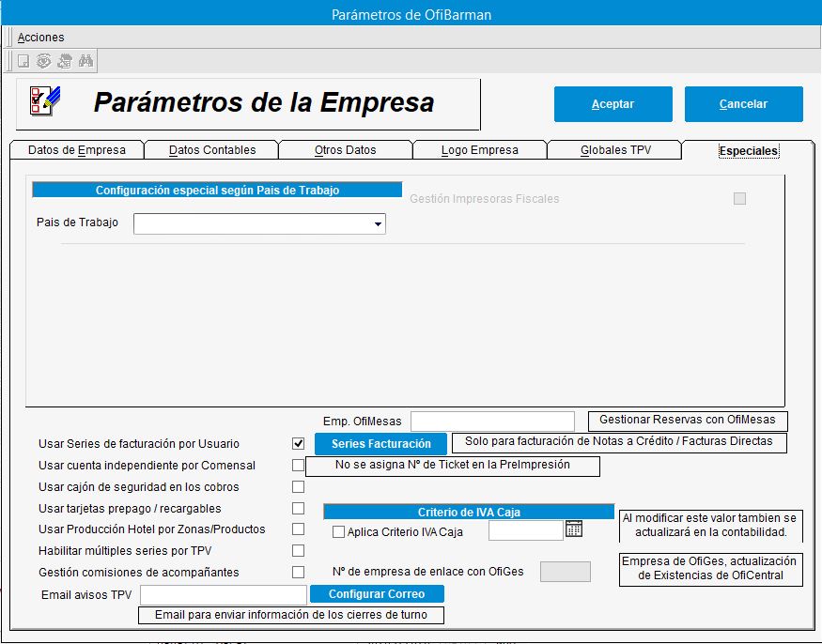The height and width of the screenshot is (644, 822).
Task: Click 'Configuración especial según Pais de Trabajo' header
Action: click(217, 190)
